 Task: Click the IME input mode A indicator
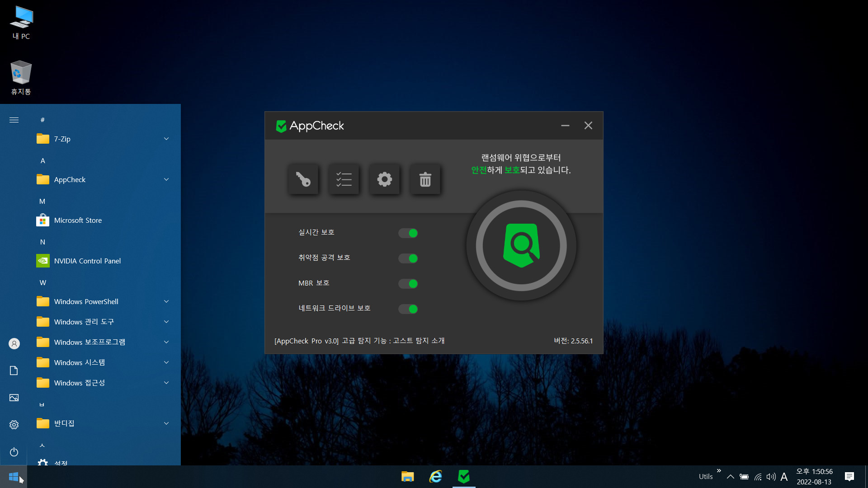tap(784, 477)
